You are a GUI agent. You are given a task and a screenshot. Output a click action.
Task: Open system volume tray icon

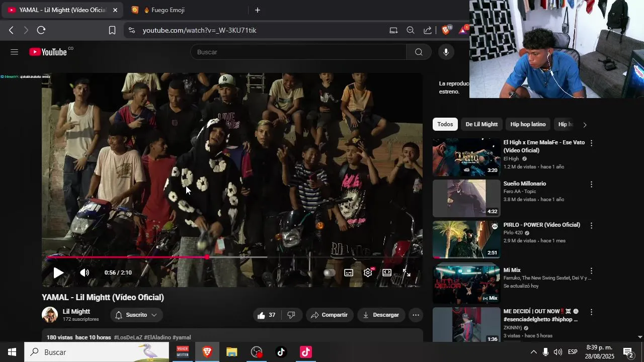point(558,352)
